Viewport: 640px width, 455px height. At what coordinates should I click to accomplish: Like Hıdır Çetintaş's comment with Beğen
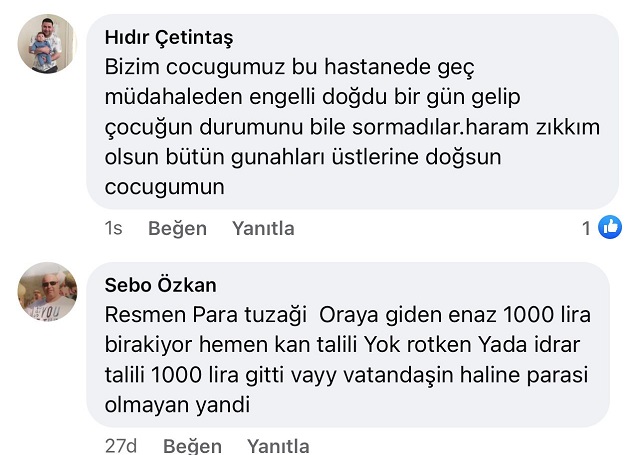pos(176,229)
